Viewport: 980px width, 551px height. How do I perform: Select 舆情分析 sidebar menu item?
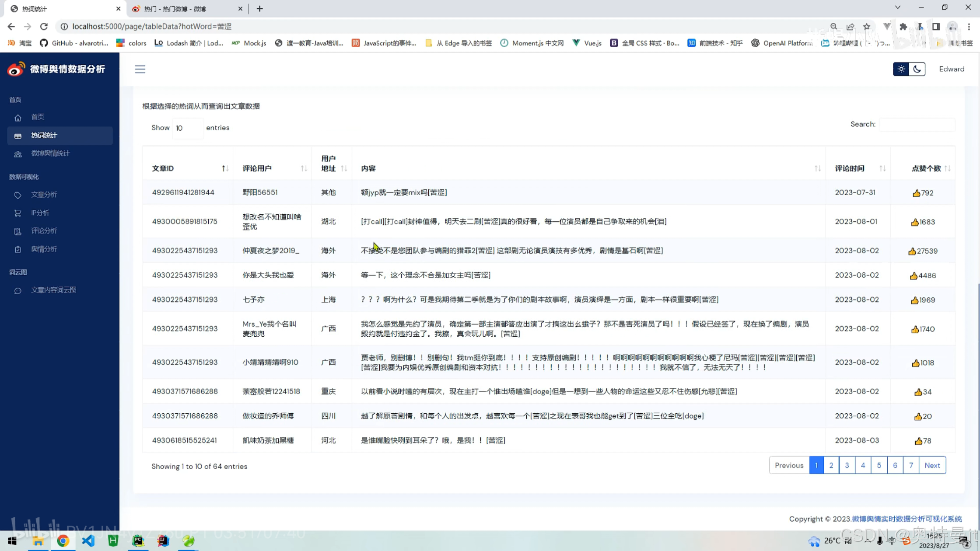click(44, 249)
